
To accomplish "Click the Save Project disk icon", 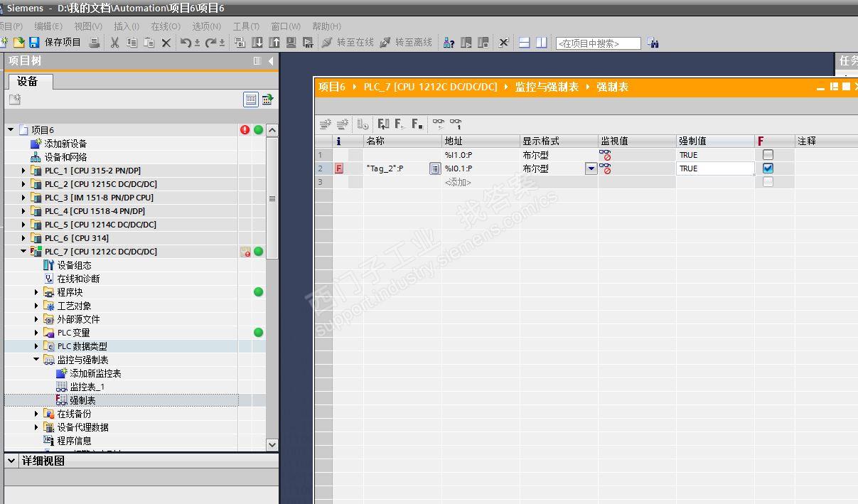I will (33, 43).
